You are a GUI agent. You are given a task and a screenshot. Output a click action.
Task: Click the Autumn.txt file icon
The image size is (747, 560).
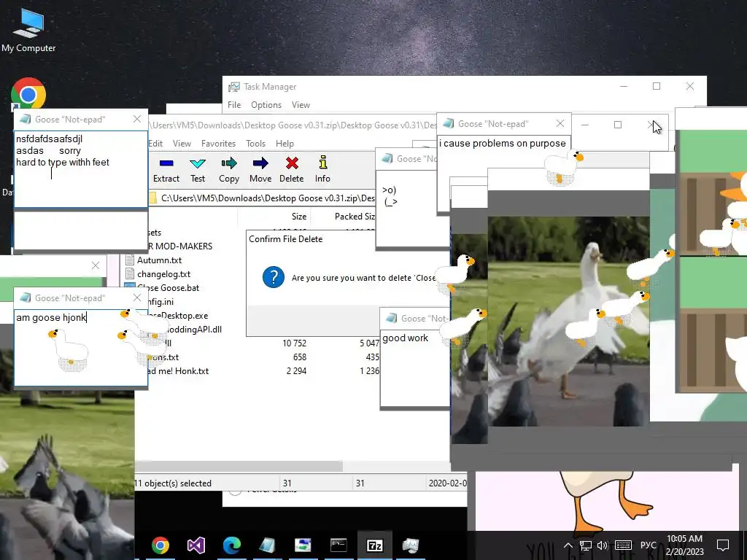[129, 260]
